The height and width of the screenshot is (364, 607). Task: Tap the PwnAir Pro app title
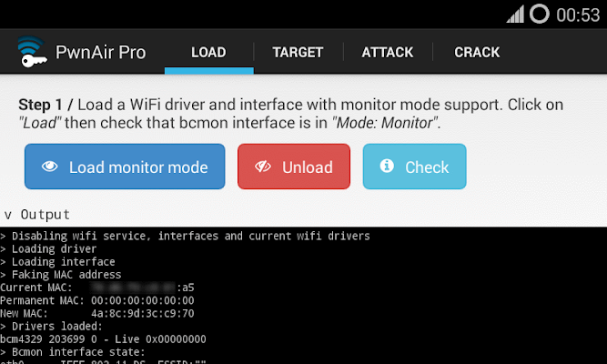101,52
